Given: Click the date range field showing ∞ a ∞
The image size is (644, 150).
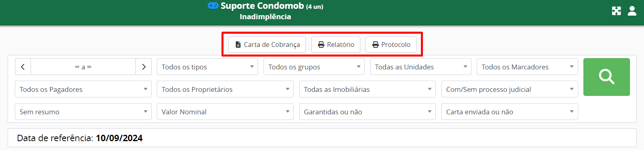Looking at the screenshot, I should pos(83,67).
